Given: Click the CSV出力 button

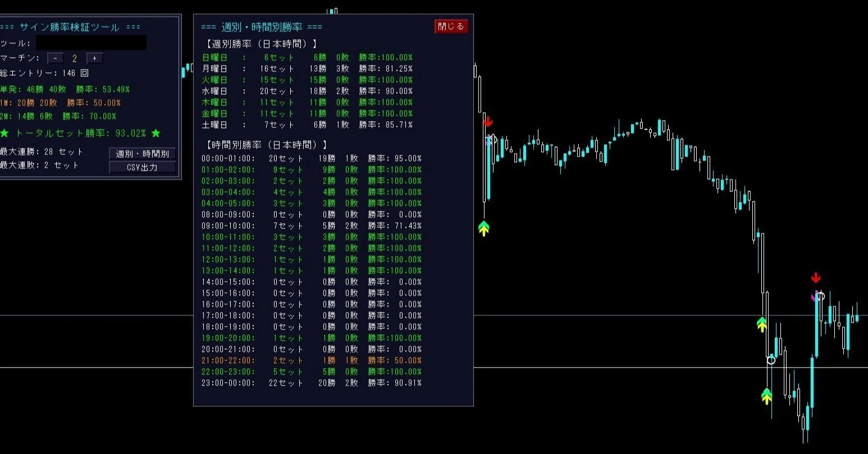Looking at the screenshot, I should 142,167.
